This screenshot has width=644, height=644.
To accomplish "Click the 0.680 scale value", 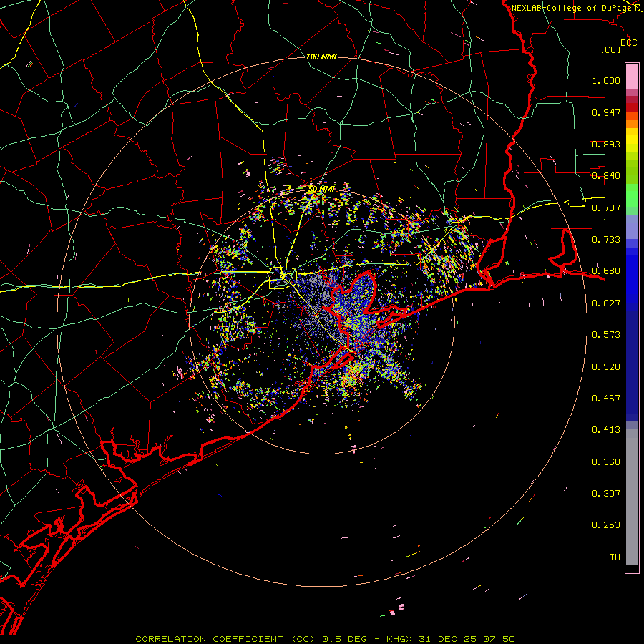I will (x=606, y=271).
